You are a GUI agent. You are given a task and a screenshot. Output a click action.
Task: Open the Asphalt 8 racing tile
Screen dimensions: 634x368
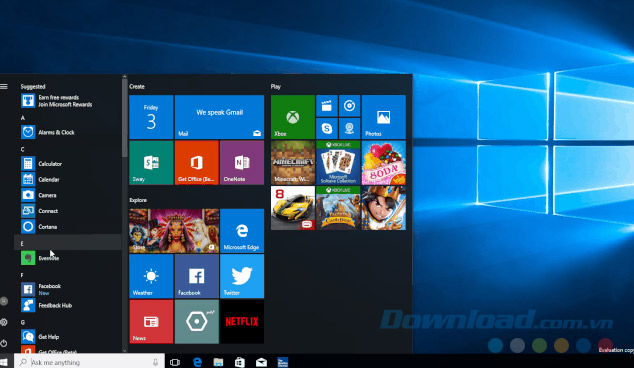coord(292,208)
